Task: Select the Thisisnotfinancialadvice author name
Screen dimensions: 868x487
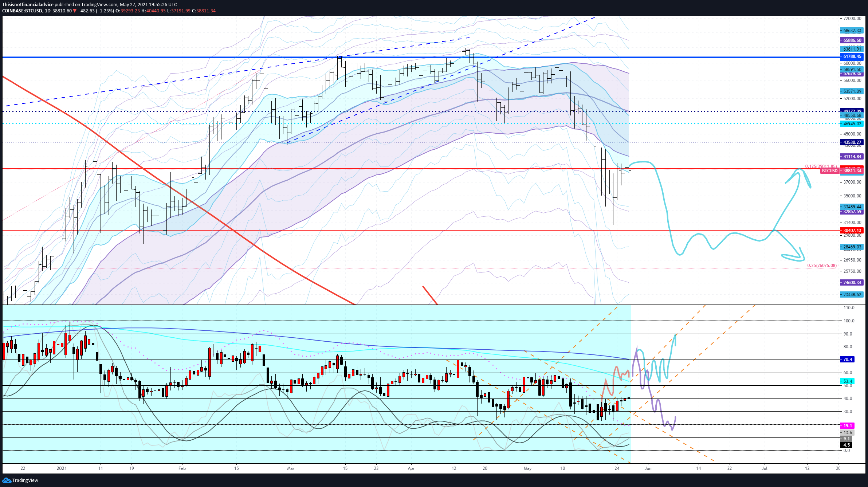Action: 28,5
